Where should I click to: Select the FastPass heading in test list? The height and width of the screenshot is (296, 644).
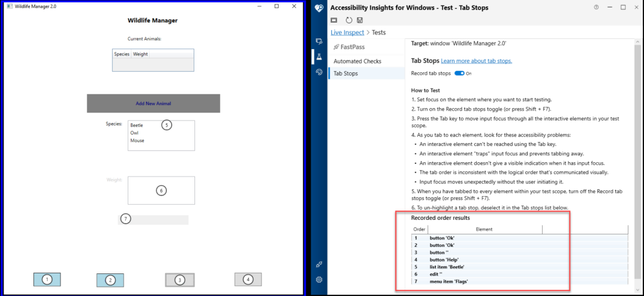(352, 47)
